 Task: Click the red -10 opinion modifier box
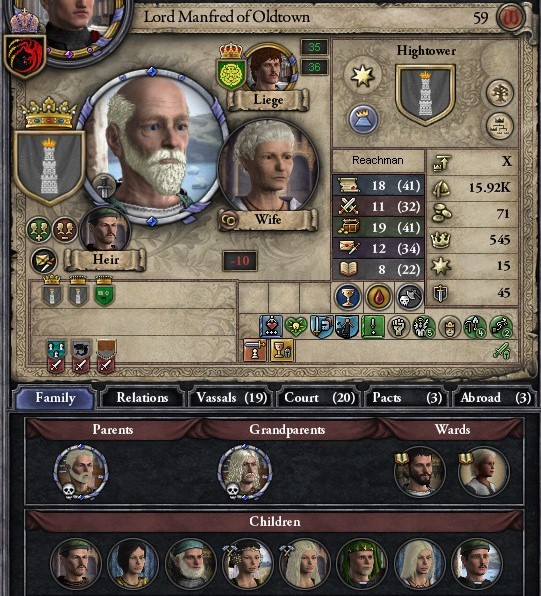click(240, 261)
